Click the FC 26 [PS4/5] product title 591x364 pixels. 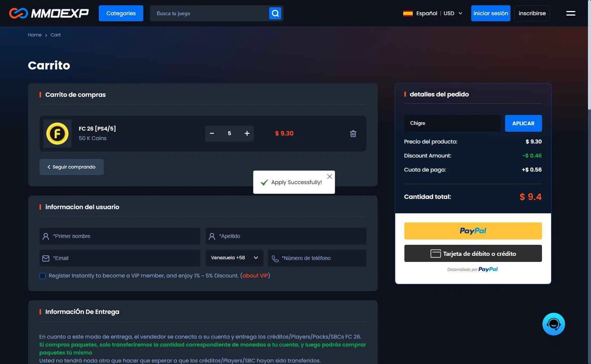coord(97,129)
